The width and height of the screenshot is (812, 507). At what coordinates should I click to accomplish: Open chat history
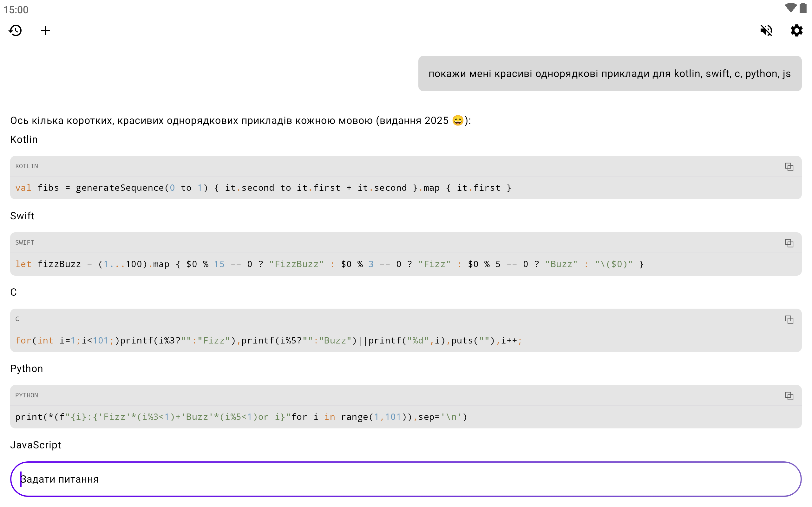(16, 30)
